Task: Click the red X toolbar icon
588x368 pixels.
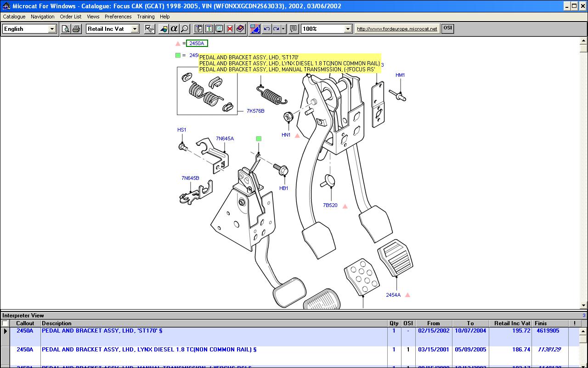Action: tap(230, 29)
